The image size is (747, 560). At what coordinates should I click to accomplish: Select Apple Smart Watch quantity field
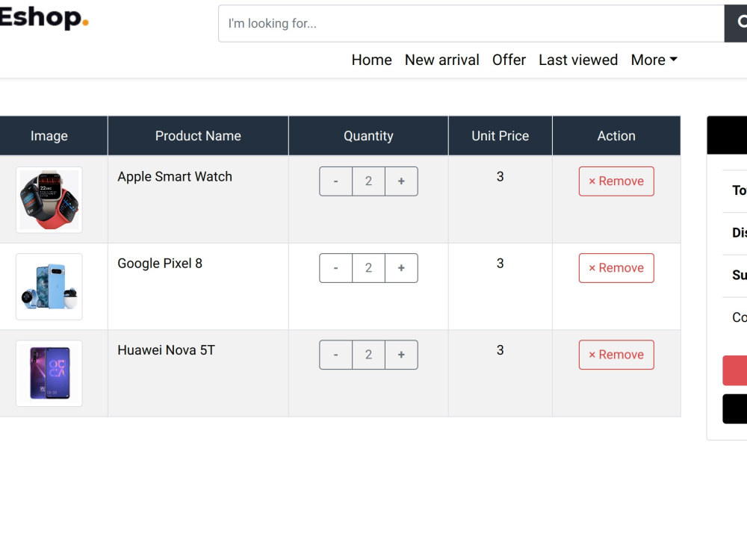(368, 181)
